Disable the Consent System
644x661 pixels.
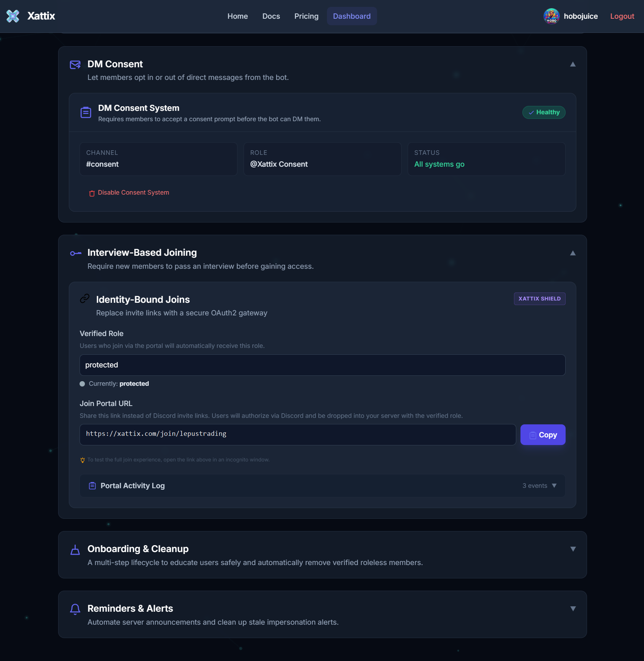click(129, 193)
